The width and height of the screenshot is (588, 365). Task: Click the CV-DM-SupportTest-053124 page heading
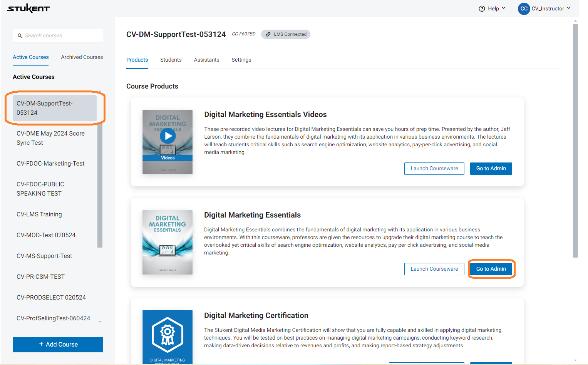click(x=176, y=34)
